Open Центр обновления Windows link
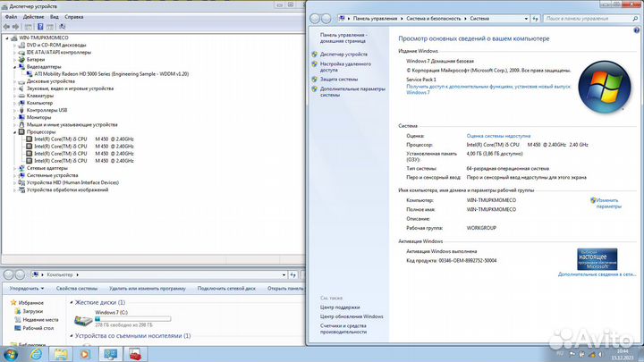Viewport: 644px width, 362px height. [x=352, y=316]
